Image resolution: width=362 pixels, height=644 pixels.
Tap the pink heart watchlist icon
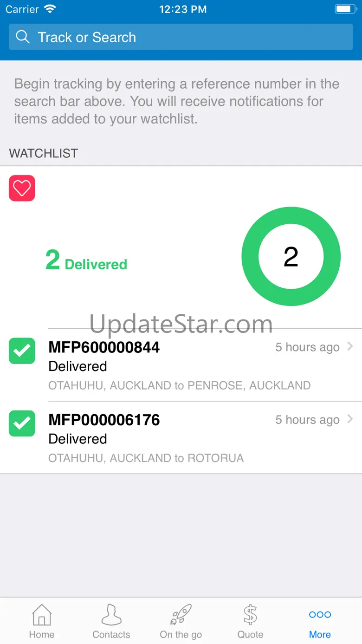[x=22, y=188]
